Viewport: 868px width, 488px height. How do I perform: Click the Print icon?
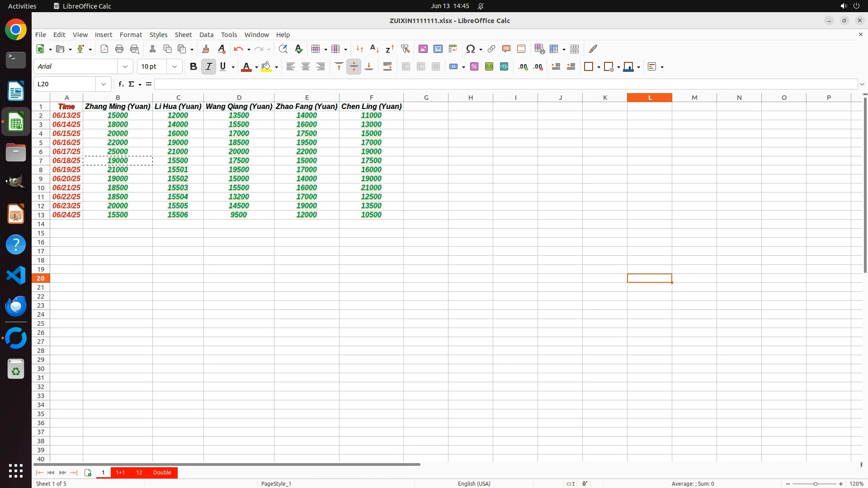tap(119, 49)
